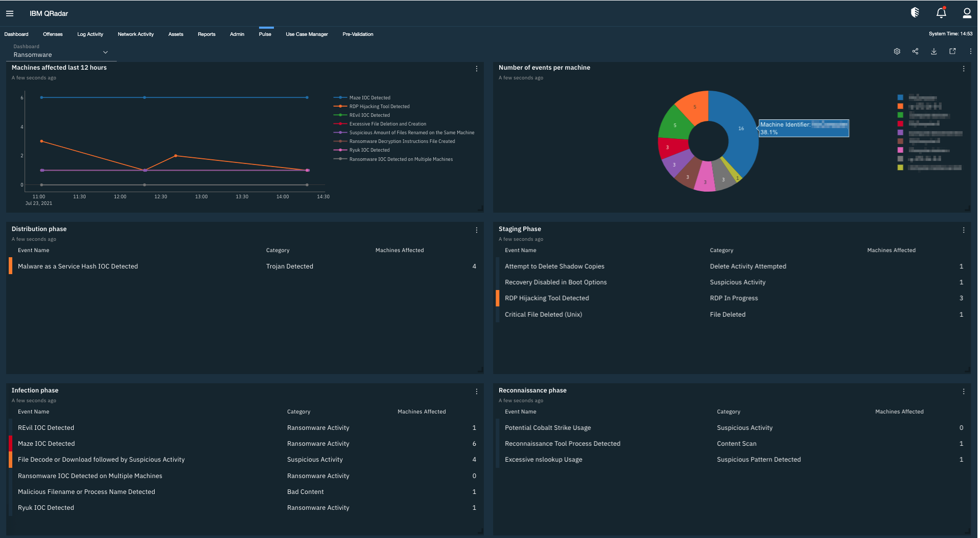This screenshot has width=980, height=538.
Task: Download the dashboard
Action: [x=933, y=51]
